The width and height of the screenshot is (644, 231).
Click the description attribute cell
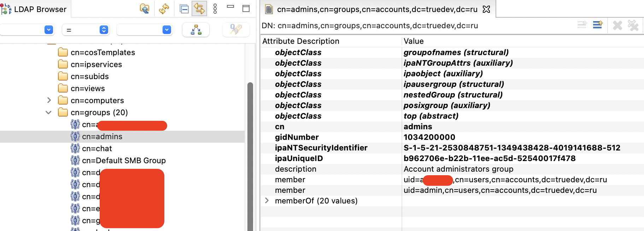click(x=295, y=169)
